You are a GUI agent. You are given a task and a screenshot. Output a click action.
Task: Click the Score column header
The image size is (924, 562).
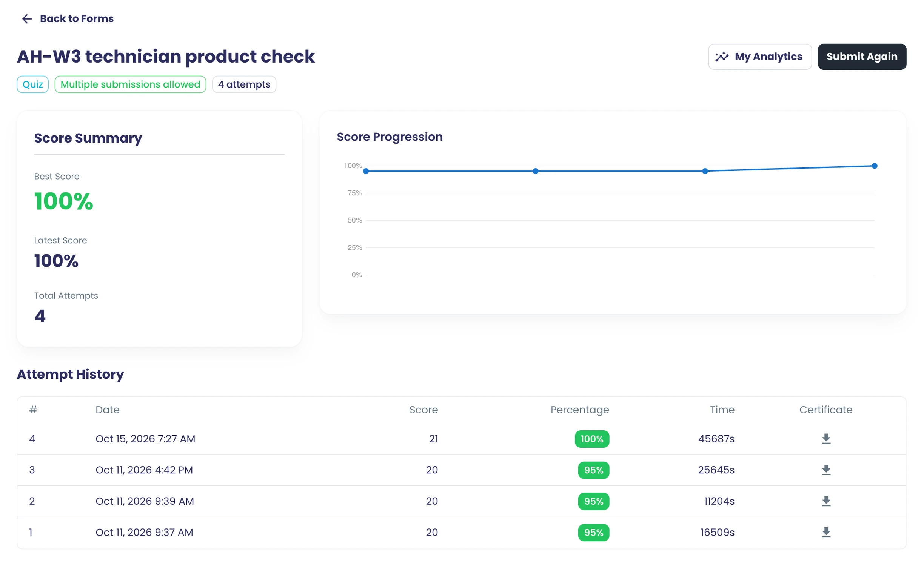(423, 410)
